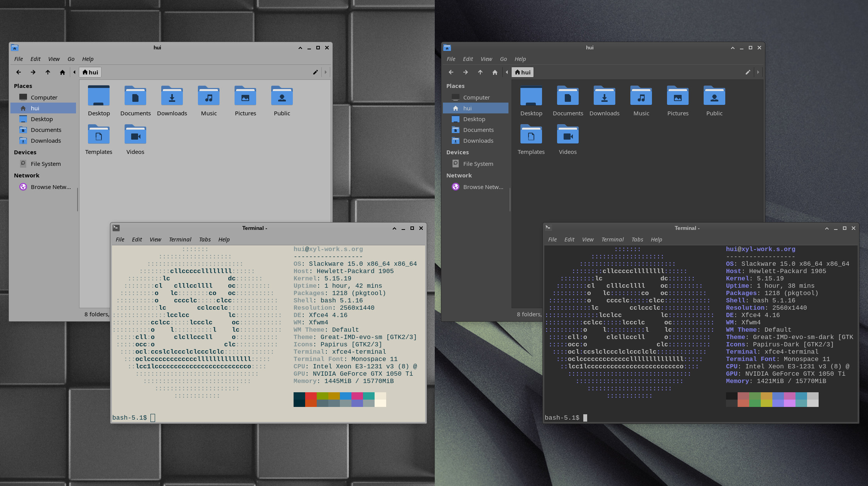Select Templates folder in dark file manager
The width and height of the screenshot is (868, 486).
tap(531, 139)
